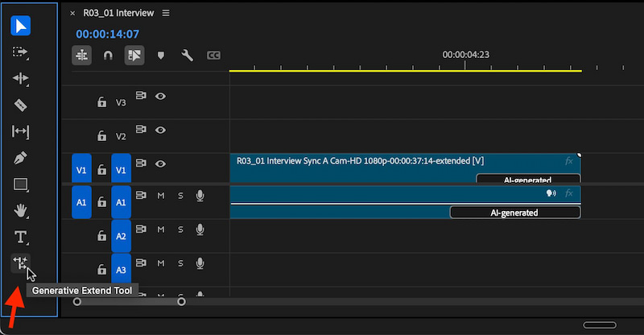Open Timeline Display Settings wrench
The width and height of the screenshot is (644, 335).
pos(187,55)
